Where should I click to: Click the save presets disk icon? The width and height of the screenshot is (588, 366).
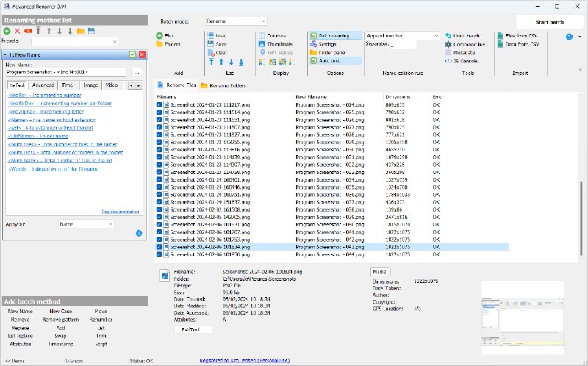91,31
